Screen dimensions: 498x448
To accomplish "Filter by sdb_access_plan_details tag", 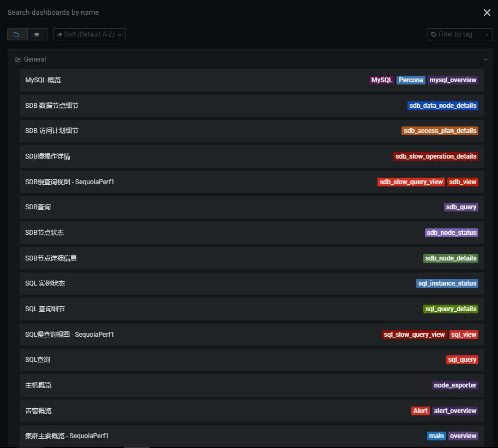I will click(x=440, y=131).
